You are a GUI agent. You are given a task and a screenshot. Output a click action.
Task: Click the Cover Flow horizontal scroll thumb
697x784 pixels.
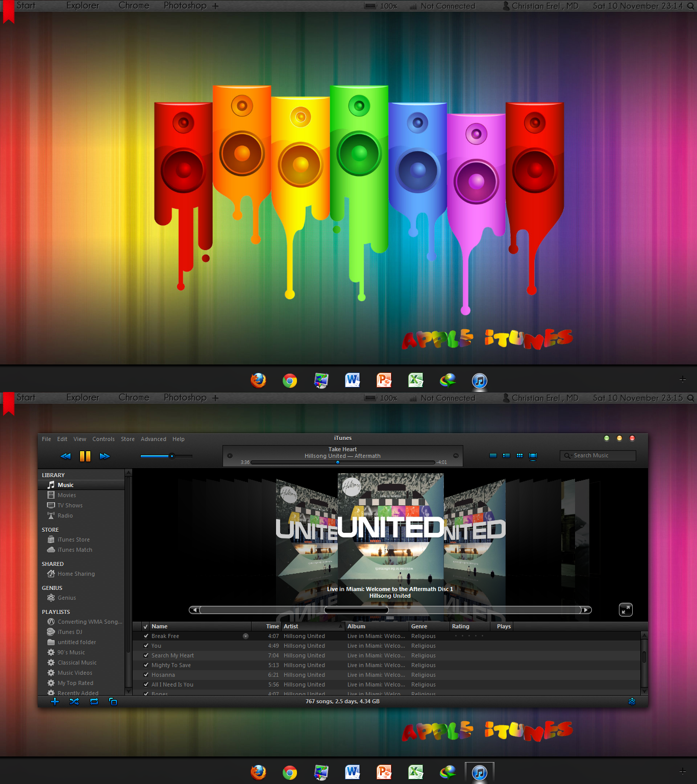click(356, 610)
